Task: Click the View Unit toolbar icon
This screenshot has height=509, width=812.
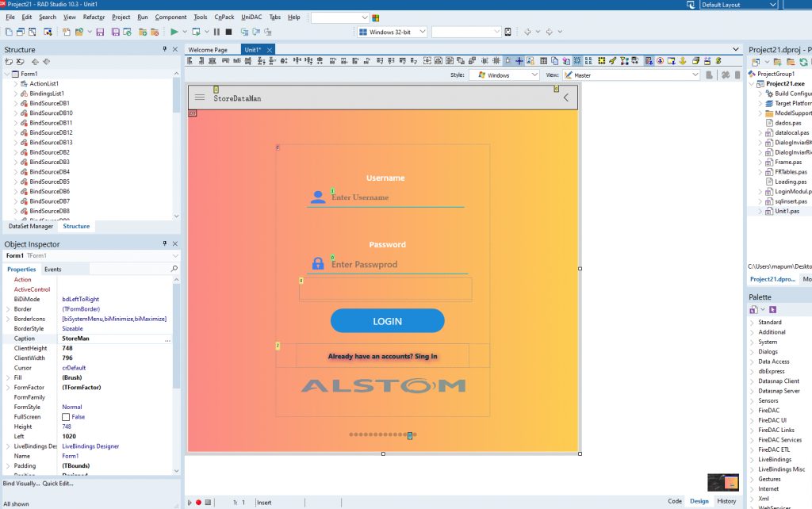Action: click(x=9, y=32)
